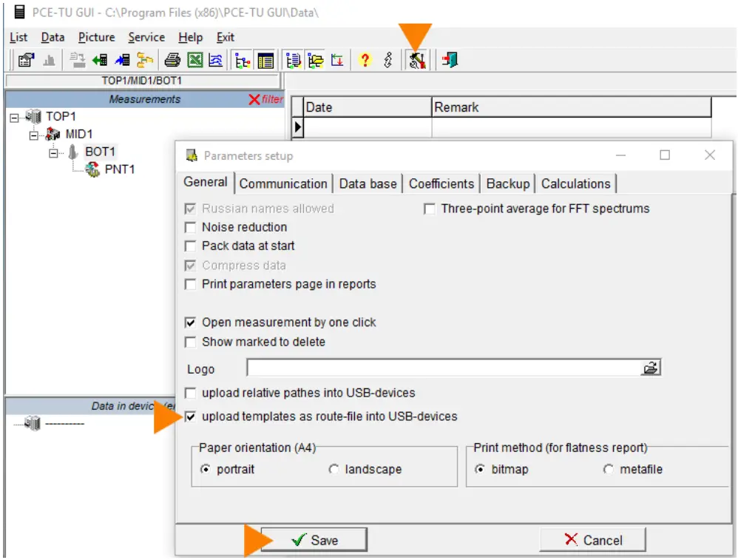The height and width of the screenshot is (560, 738).
Task: Click the greyed-out transfer list toolbar icon
Action: pyautogui.click(x=77, y=60)
